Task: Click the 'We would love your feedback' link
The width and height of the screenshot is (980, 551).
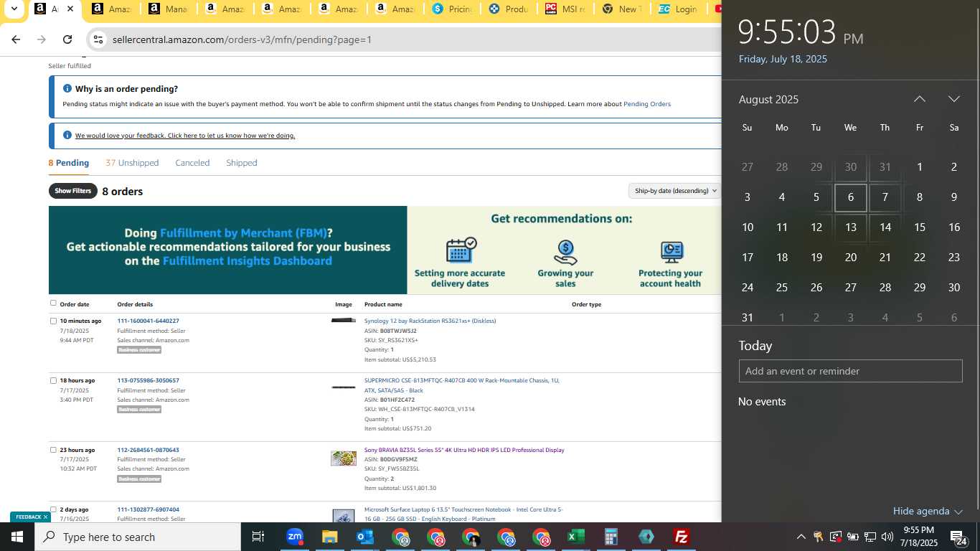Action: (185, 135)
